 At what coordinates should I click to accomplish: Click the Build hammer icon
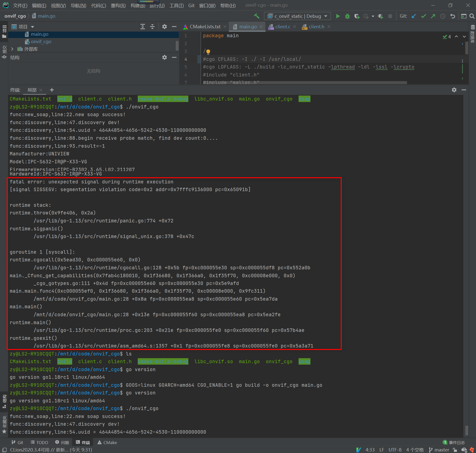point(256,16)
